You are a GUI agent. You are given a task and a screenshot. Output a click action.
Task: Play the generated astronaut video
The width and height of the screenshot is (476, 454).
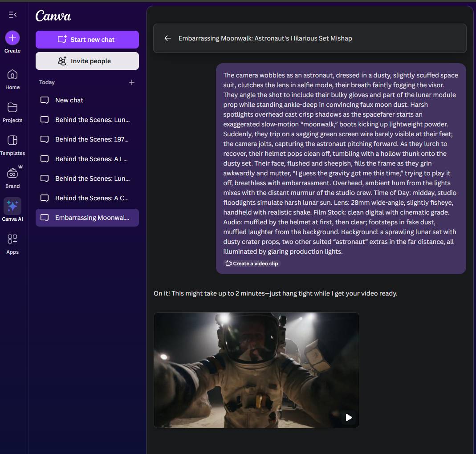tap(349, 418)
